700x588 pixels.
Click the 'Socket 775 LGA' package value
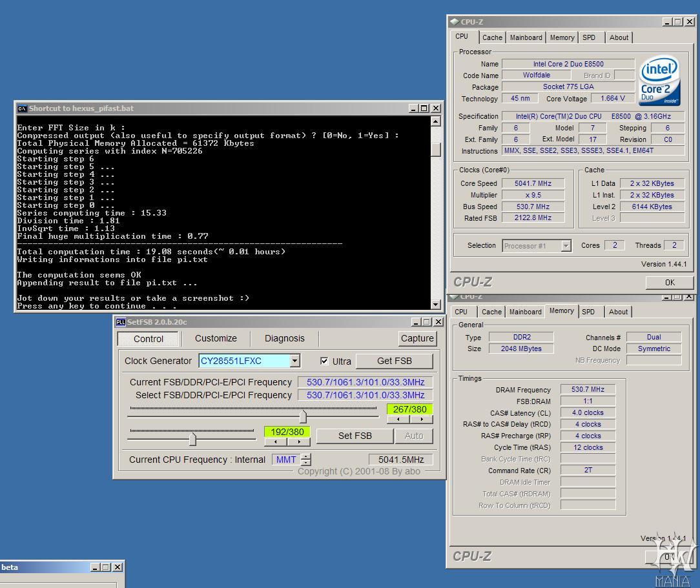pos(568,86)
